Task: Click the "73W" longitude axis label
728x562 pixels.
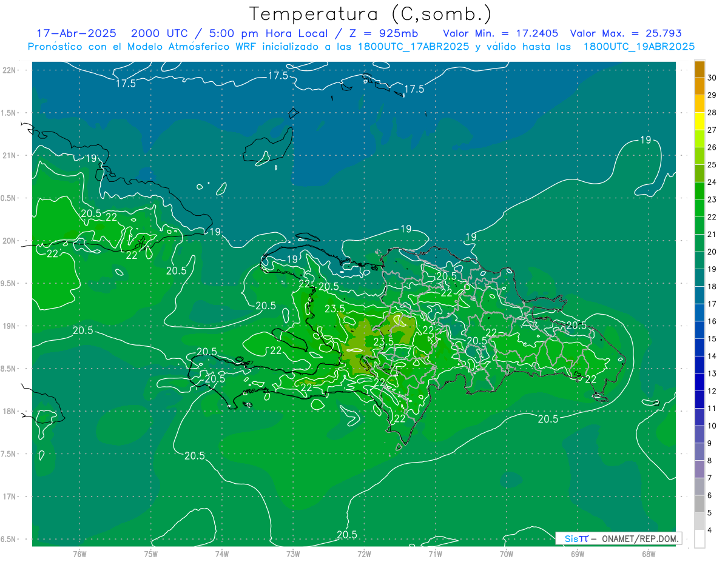Action: pos(293,554)
